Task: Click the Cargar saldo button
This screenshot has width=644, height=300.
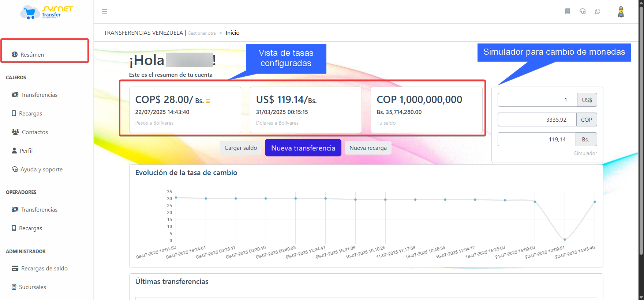Action: tap(241, 148)
